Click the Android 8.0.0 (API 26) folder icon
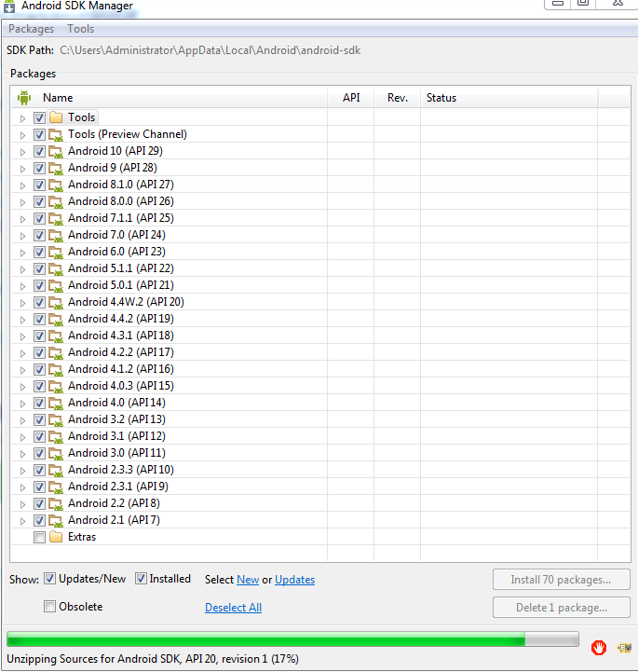 [x=56, y=201]
